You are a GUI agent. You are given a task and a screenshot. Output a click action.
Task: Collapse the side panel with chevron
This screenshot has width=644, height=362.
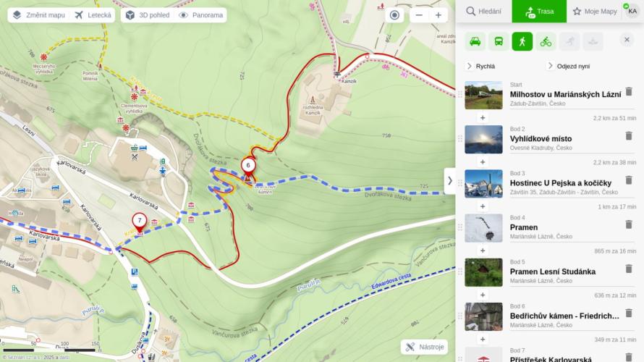[450, 181]
